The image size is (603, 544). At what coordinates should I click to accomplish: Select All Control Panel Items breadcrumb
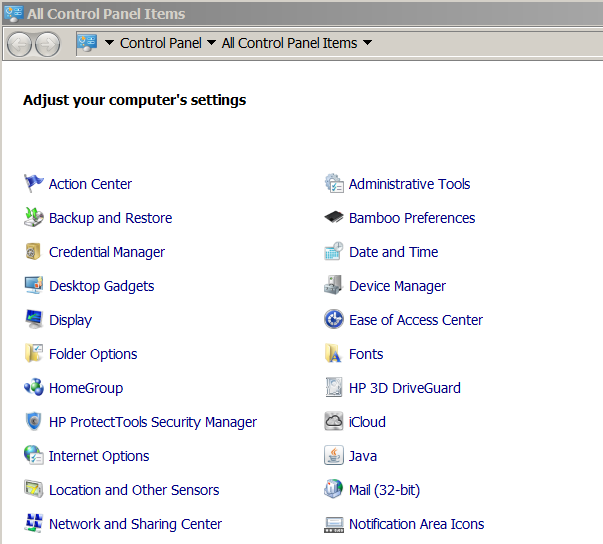coord(289,43)
